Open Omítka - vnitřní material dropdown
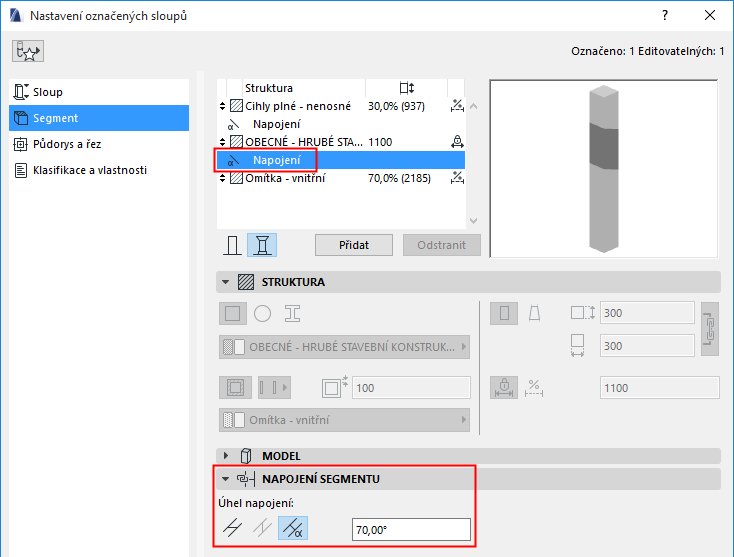734x557 pixels. 345,420
